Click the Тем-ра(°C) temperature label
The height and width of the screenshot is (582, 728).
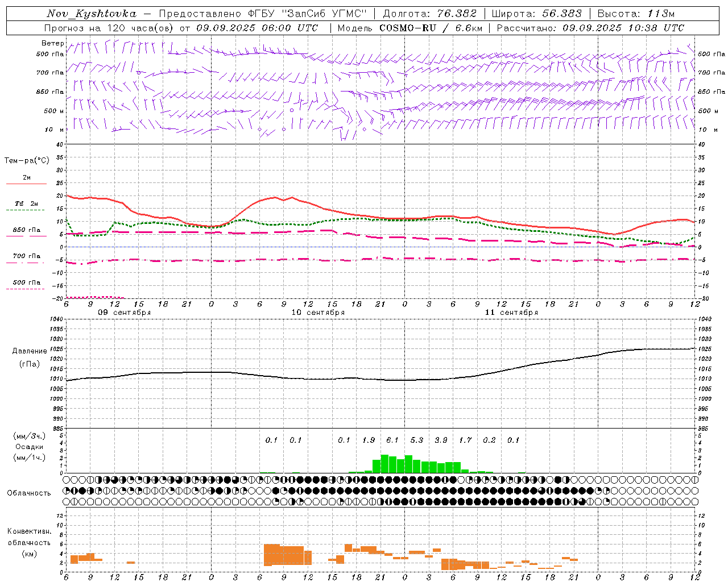pos(27,161)
